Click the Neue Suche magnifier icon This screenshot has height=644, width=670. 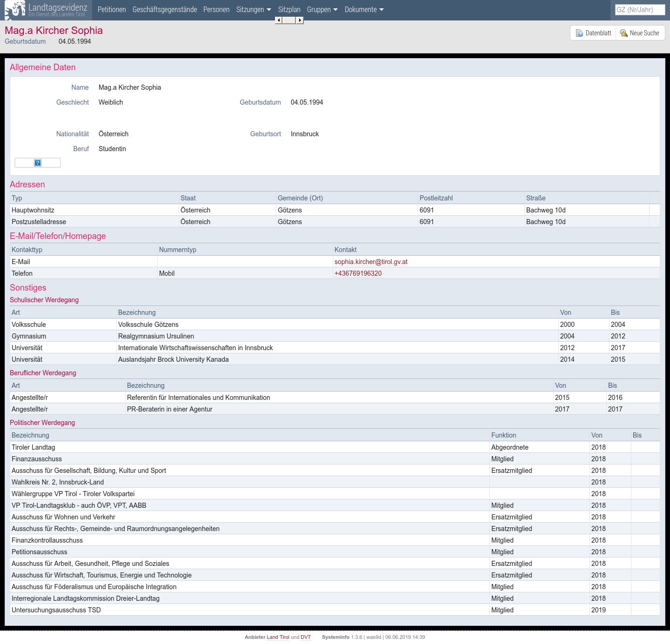(624, 33)
